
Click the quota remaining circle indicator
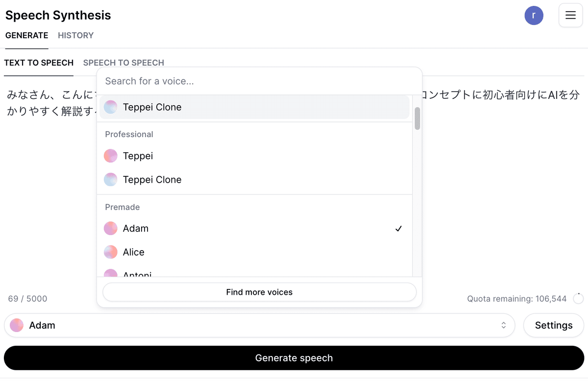tap(578, 299)
